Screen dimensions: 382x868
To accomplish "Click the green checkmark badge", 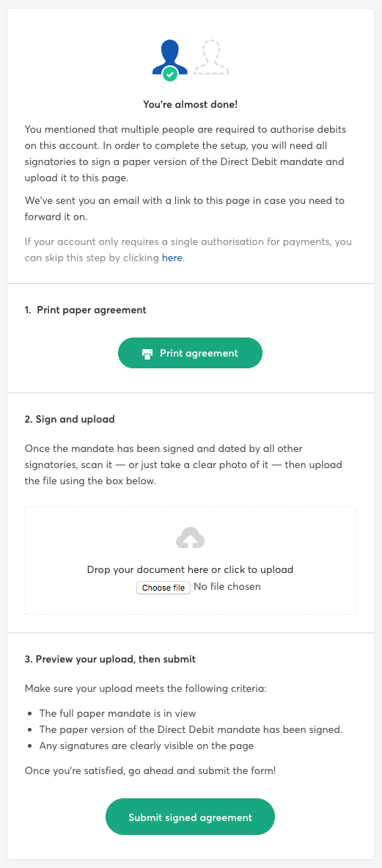I will point(170,73).
